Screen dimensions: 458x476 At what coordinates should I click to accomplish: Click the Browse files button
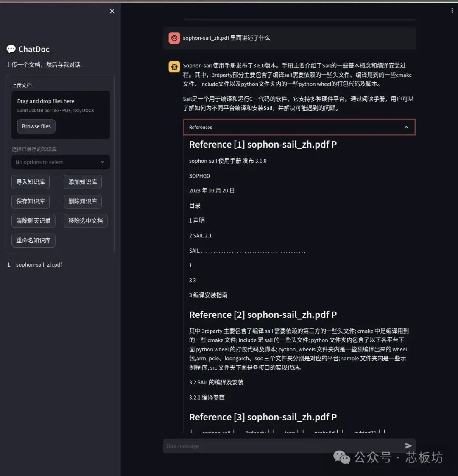coord(36,126)
